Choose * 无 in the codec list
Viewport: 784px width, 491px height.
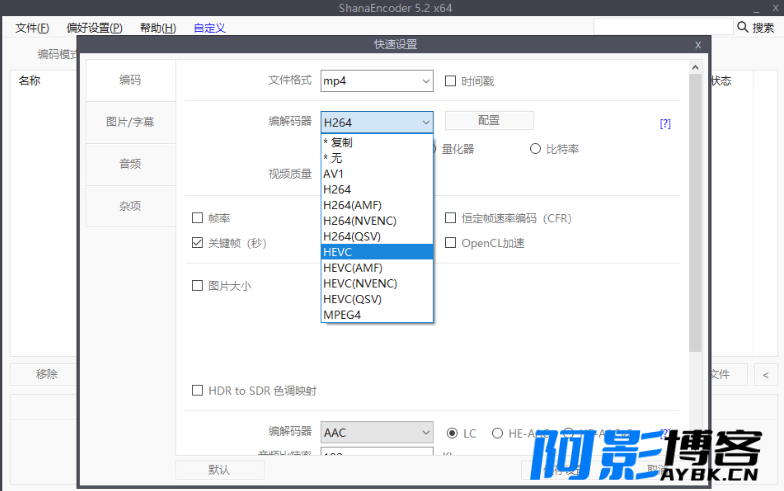tap(377, 158)
